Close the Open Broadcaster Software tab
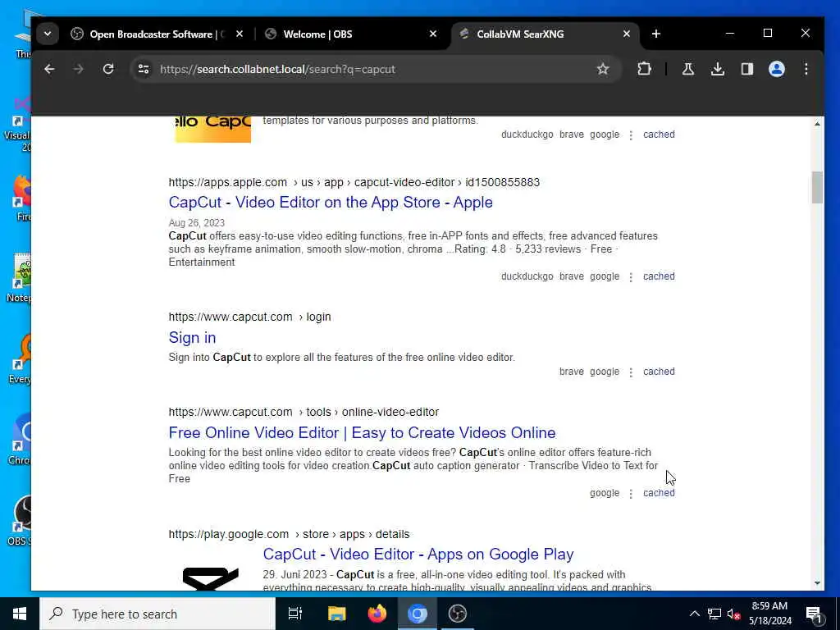Screen dimensions: 840x630 point(240,34)
